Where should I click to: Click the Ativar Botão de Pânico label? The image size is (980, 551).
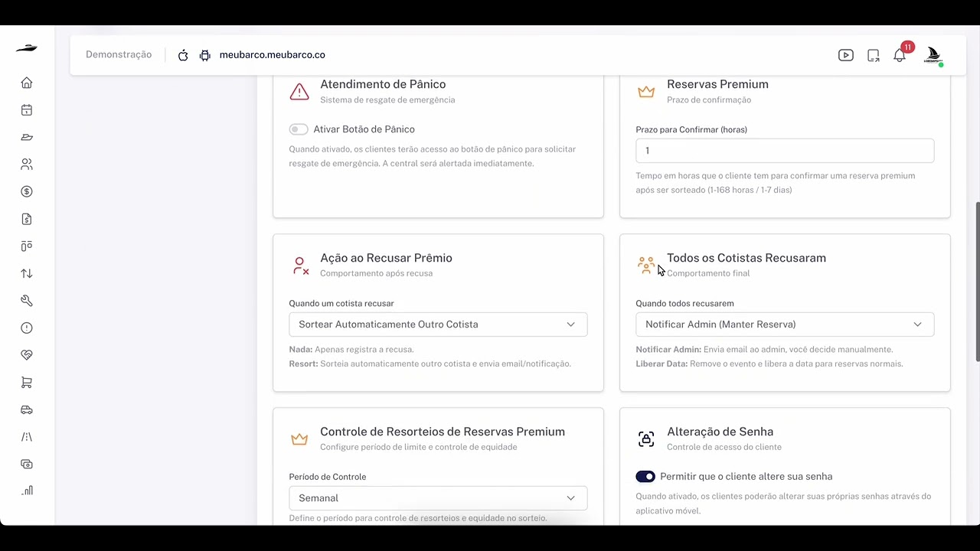pos(364,129)
